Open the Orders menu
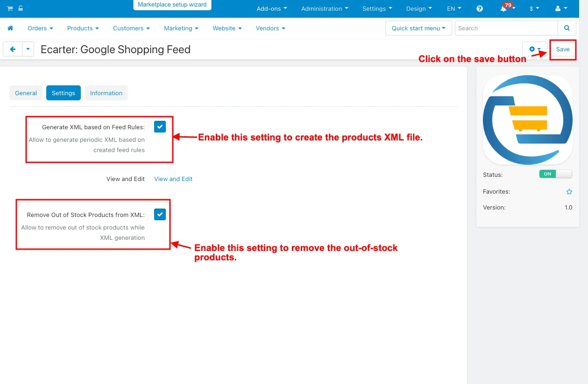The height and width of the screenshot is (384, 588). (40, 28)
